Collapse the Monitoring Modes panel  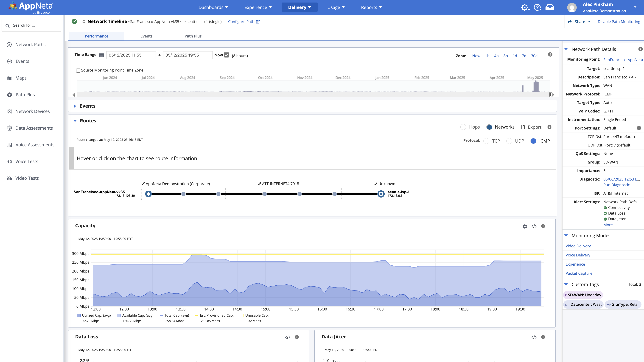point(566,236)
